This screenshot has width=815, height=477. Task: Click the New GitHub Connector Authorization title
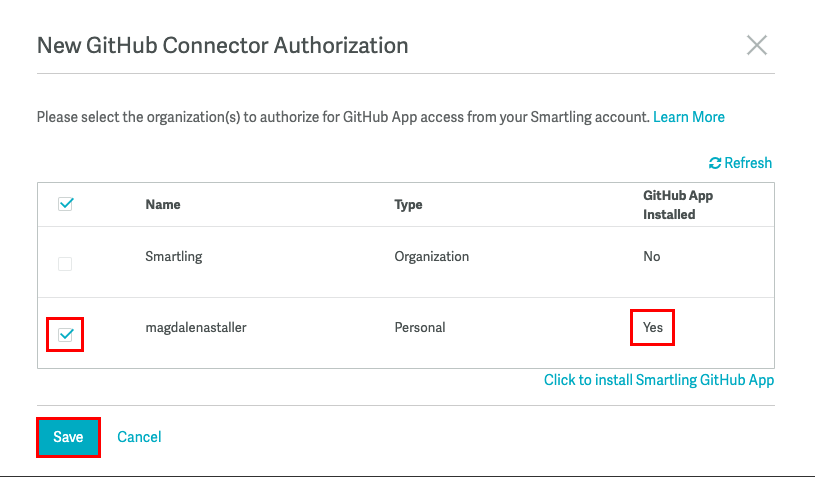(x=222, y=45)
